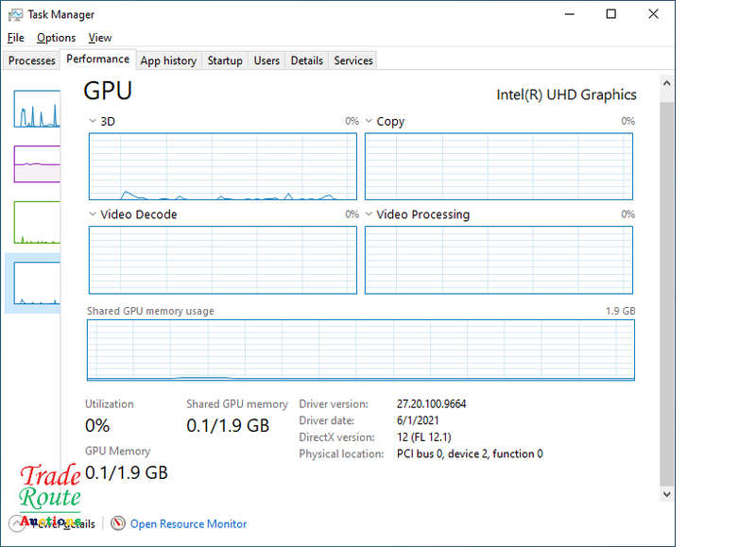Image resolution: width=756 pixels, height=547 pixels.
Task: Maximize the Task Manager window
Action: point(610,14)
